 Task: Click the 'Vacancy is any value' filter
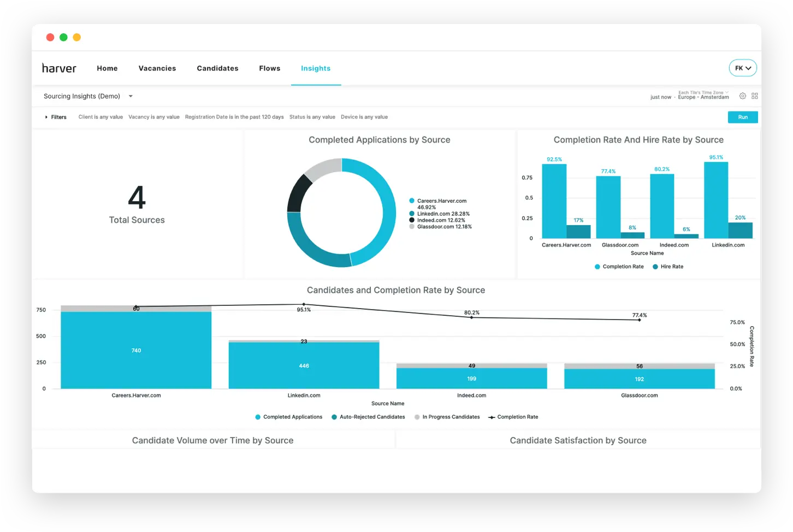[154, 117]
